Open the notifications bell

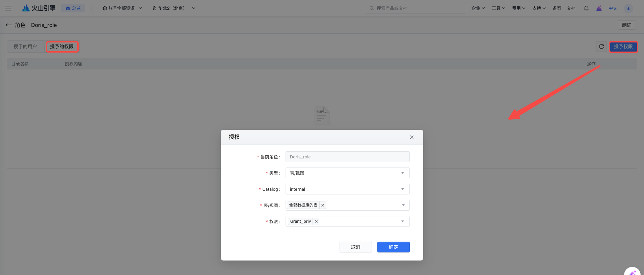586,8
